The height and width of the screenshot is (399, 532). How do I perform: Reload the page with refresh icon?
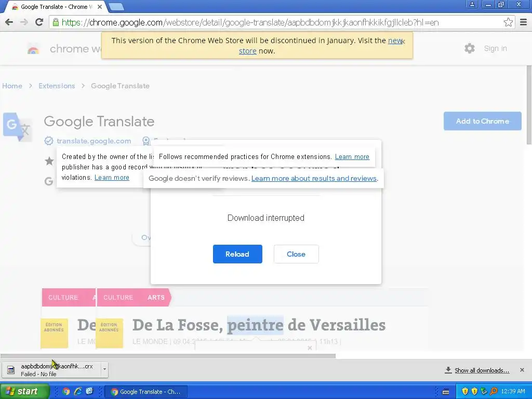coord(39,22)
